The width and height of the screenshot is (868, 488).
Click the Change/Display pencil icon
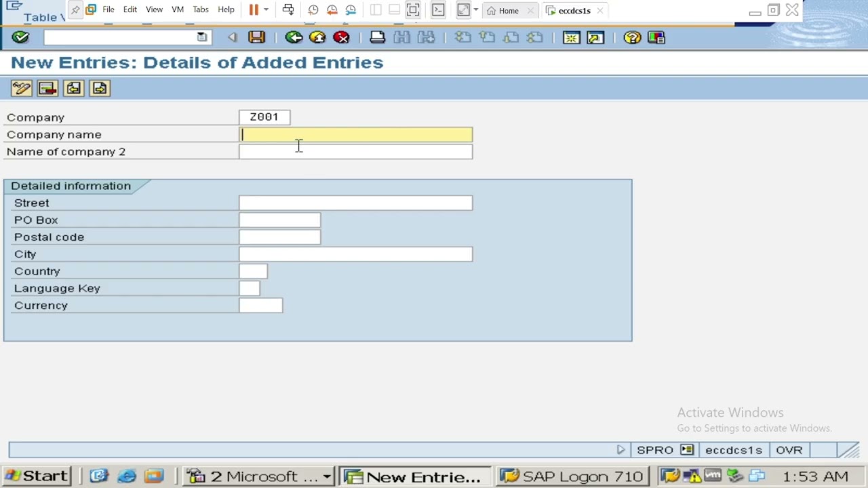click(x=21, y=88)
